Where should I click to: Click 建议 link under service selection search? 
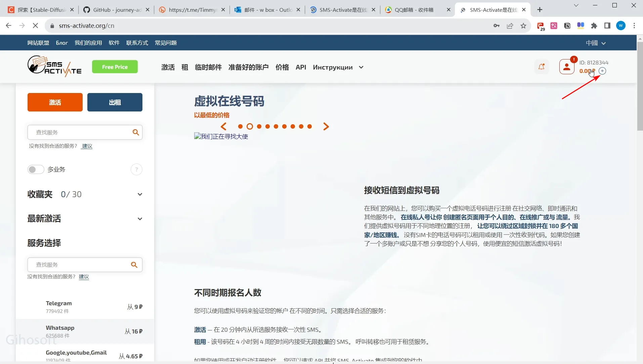[x=84, y=277]
